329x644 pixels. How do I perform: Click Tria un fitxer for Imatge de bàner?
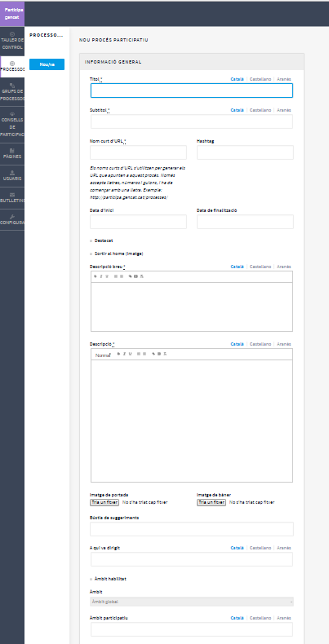click(x=211, y=502)
